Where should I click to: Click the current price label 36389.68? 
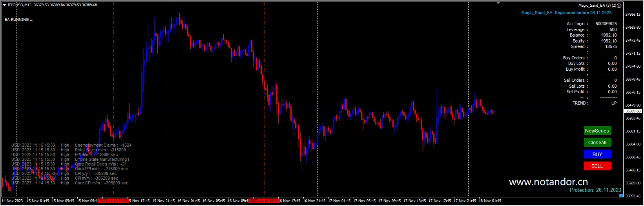coord(633,111)
